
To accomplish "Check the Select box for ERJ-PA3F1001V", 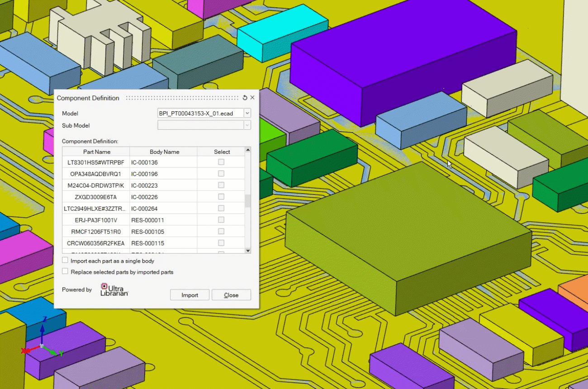I will 221,220.
